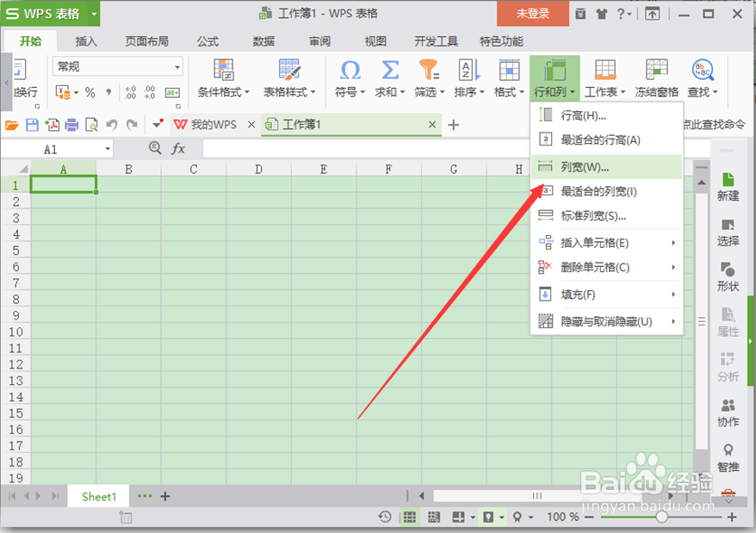The width and height of the screenshot is (756, 533).
Task: Click the 冻结窗格 freeze panes icon
Action: pos(655,69)
